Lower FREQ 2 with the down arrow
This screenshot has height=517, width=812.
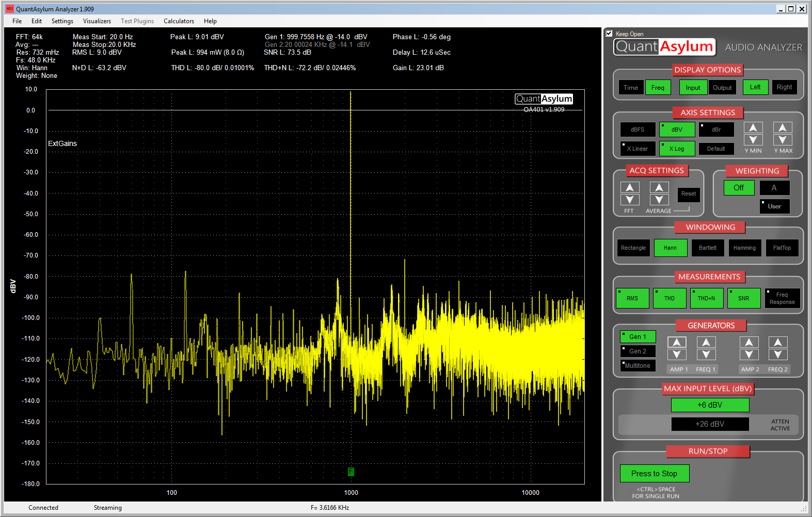tap(778, 354)
